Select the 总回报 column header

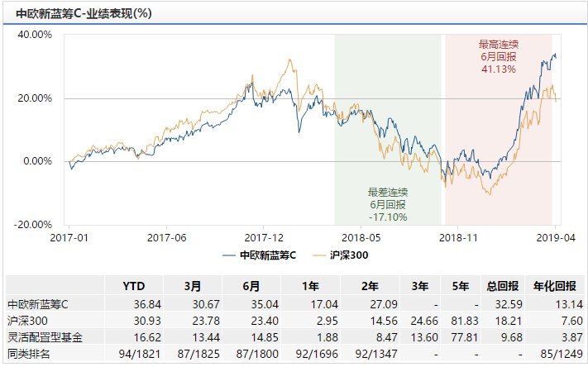503,286
